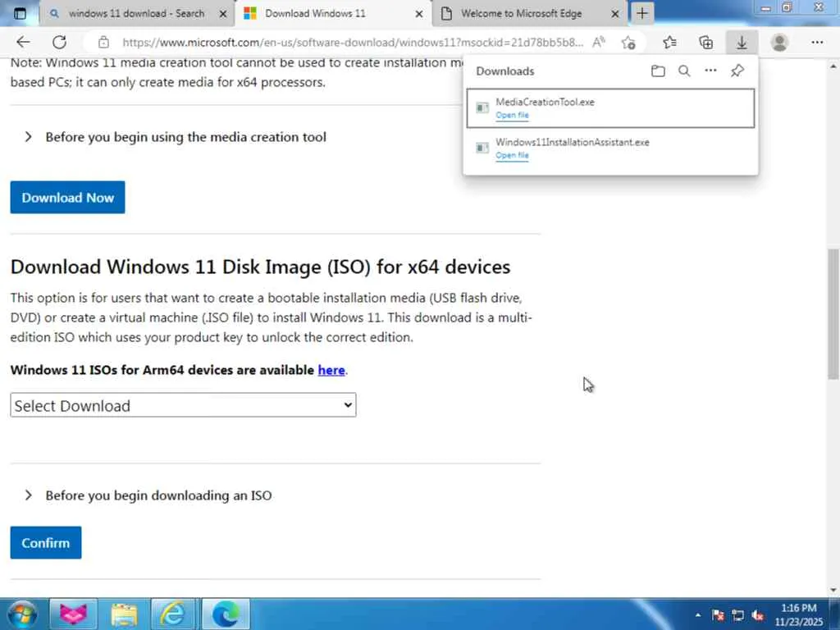View site information lock icon in address bar
Screen dimensions: 840x630
tap(103, 43)
